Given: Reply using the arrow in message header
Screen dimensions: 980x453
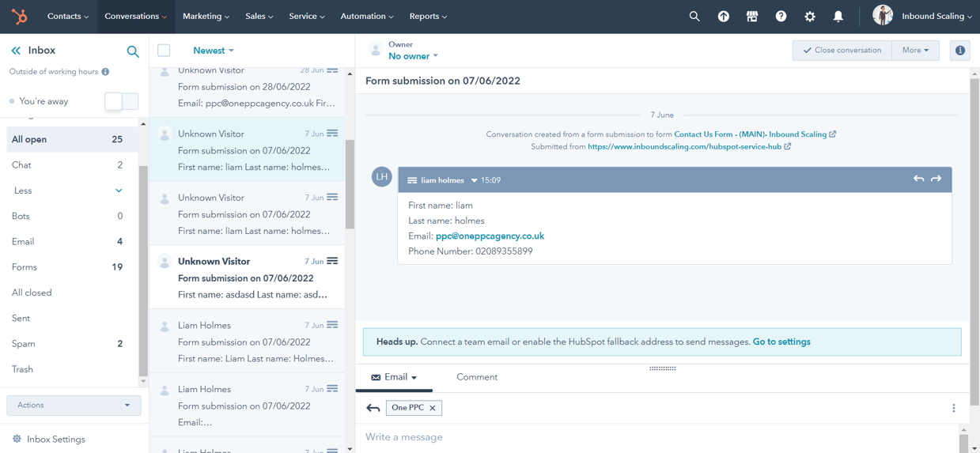Looking at the screenshot, I should point(918,179).
